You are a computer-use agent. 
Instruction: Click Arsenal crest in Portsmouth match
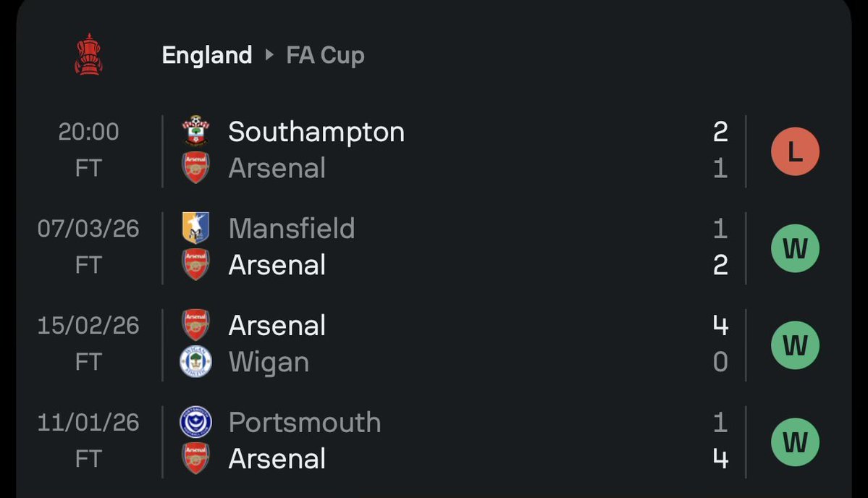tap(196, 458)
